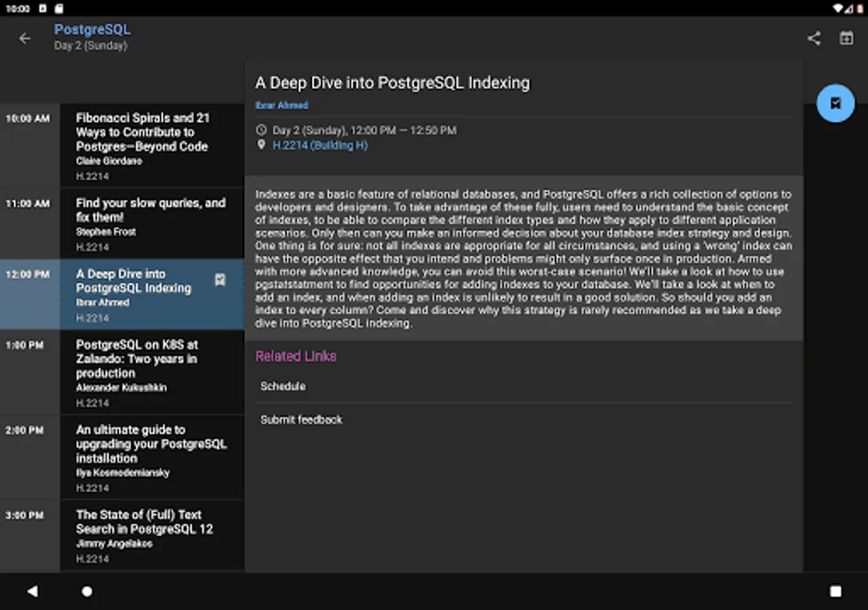Screen dimensions: 868x610
Task: Tap bookmark badge on Deep Dive row
Action: tap(220, 279)
